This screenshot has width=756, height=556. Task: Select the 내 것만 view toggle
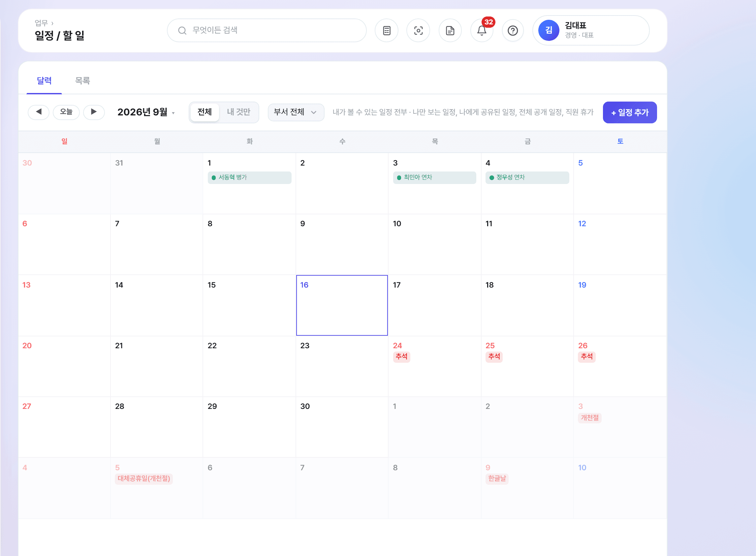(239, 112)
